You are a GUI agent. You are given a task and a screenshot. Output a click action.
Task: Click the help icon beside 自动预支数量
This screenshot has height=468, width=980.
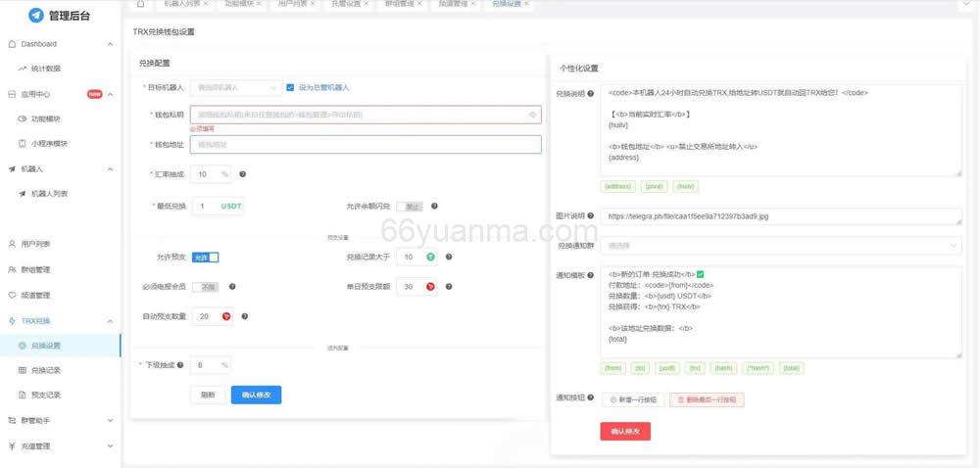244,316
